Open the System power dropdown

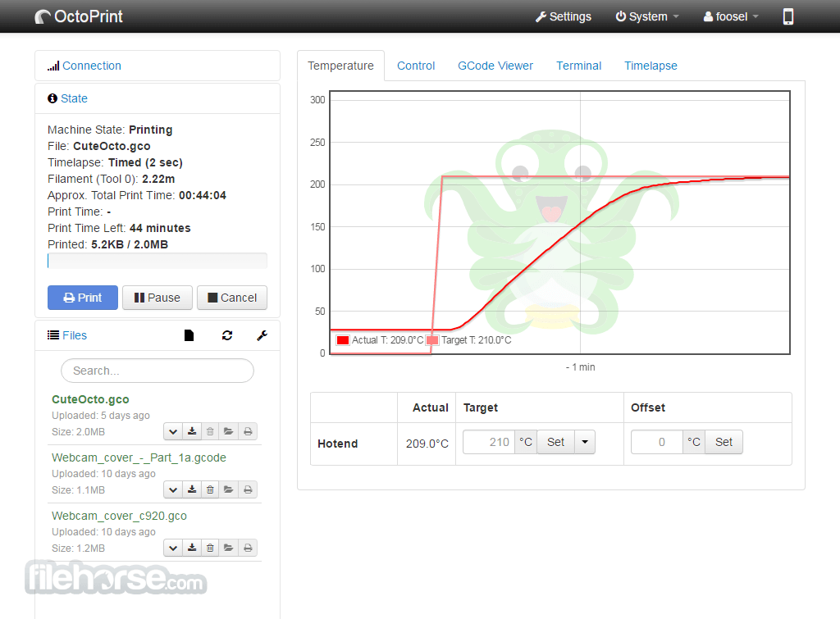[647, 16]
